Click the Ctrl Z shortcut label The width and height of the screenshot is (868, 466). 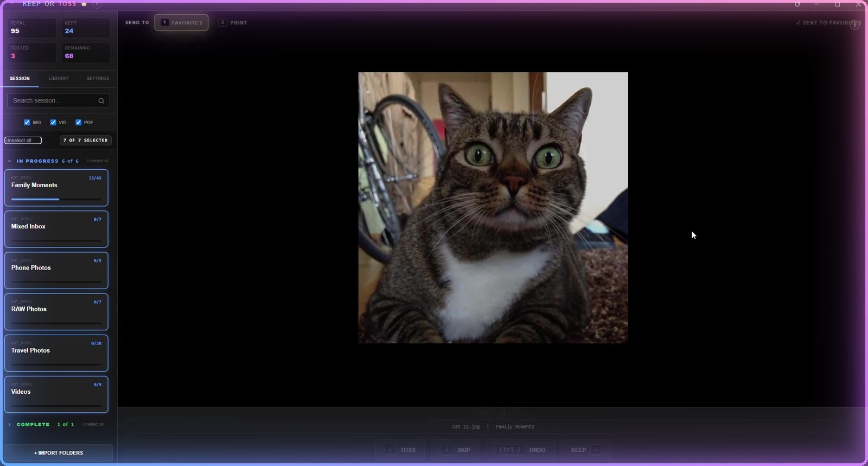pos(510,450)
